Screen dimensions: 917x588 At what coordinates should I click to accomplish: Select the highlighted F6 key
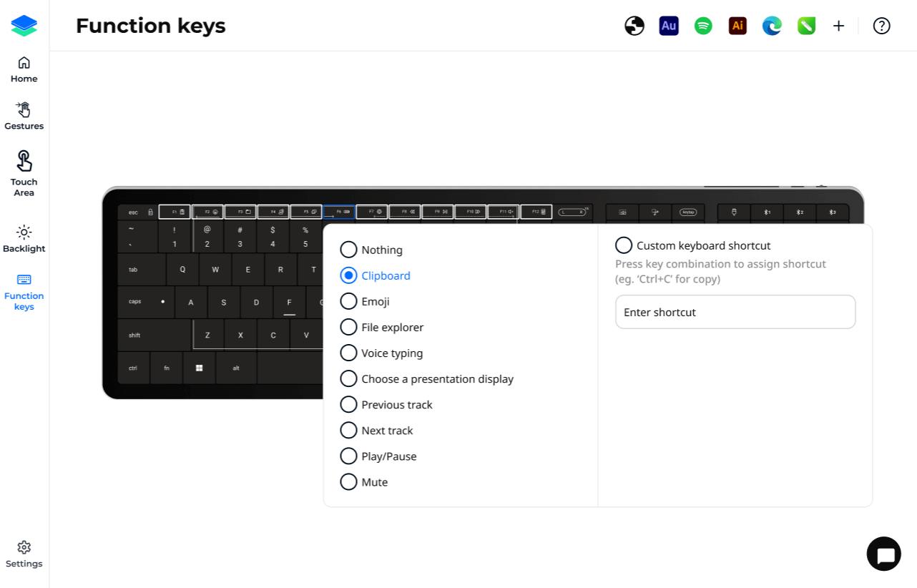[x=339, y=212]
